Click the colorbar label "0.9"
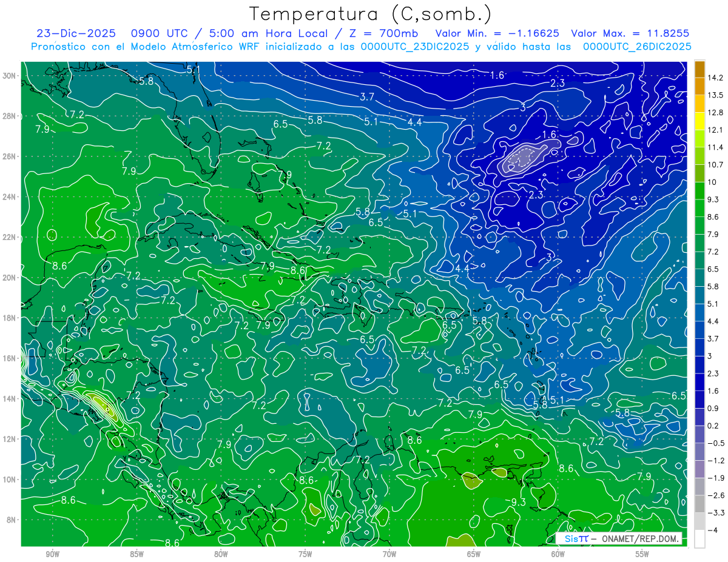The width and height of the screenshot is (728, 562). tap(713, 408)
